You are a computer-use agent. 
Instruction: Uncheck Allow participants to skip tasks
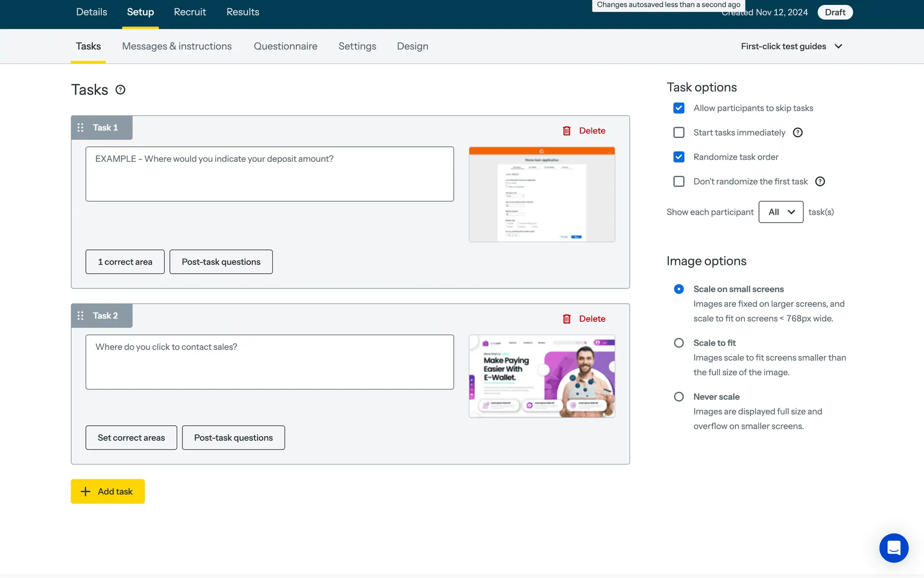pyautogui.click(x=679, y=108)
